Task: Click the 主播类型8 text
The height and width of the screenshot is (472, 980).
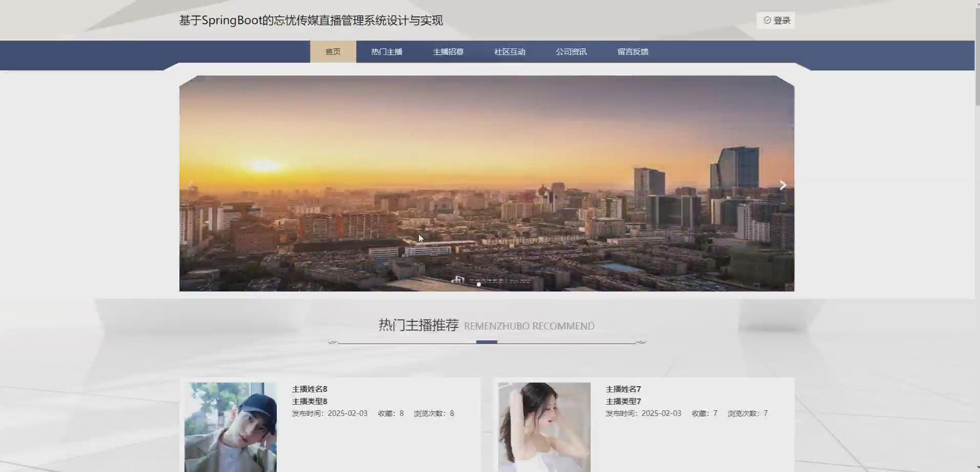Action: coord(310,401)
